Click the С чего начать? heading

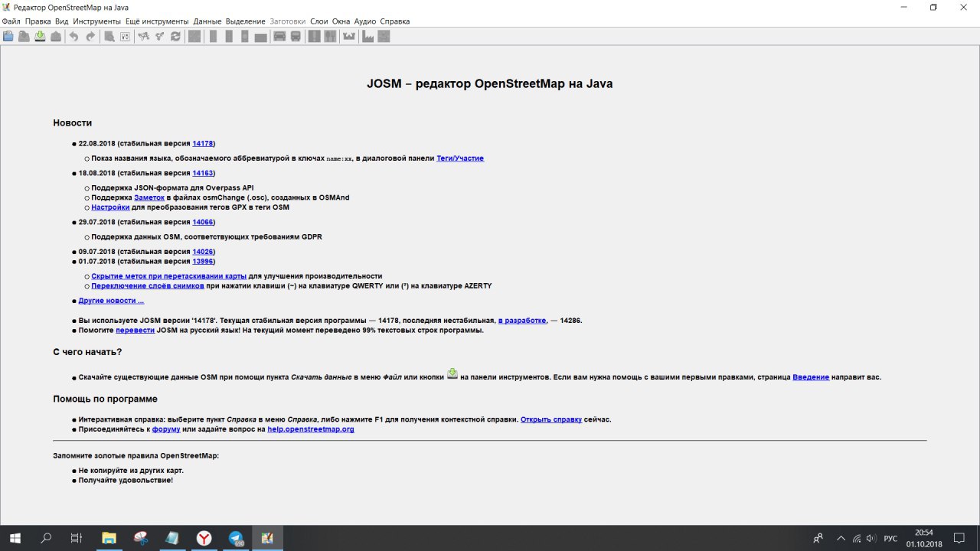pos(87,352)
